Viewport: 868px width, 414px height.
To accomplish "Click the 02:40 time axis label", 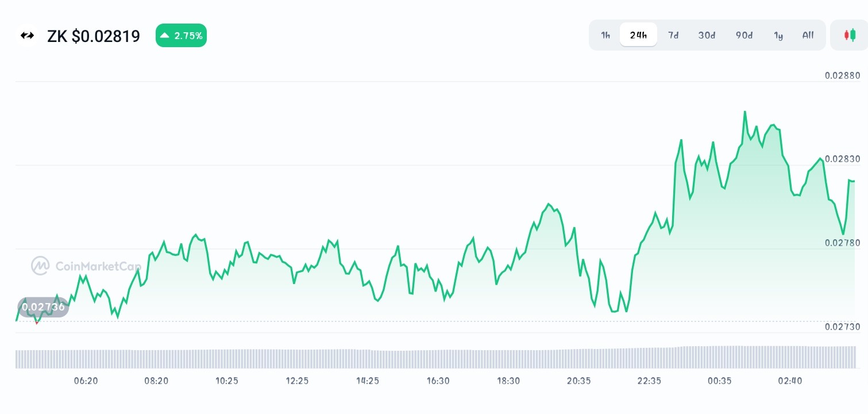I will pos(790,381).
